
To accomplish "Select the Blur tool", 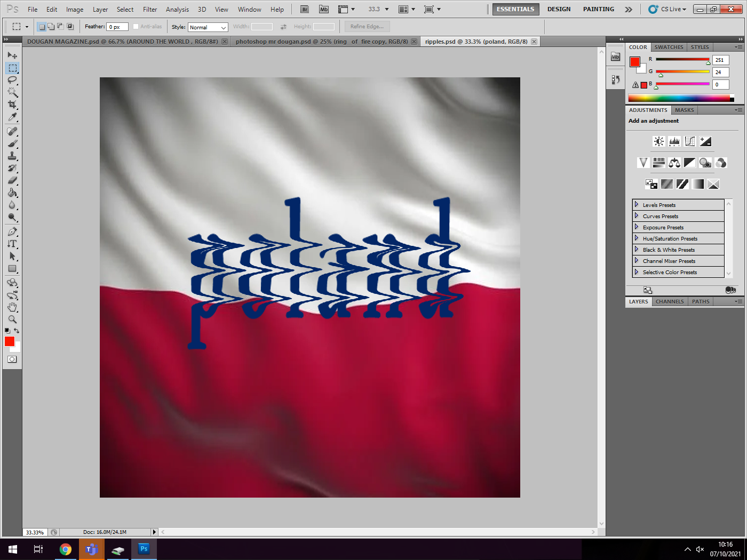I will 12,205.
